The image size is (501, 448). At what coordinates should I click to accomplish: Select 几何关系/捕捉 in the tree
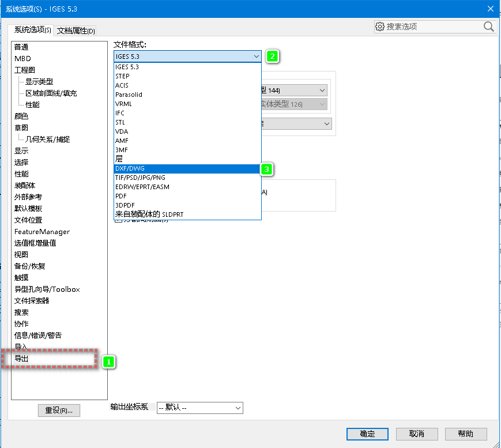click(x=48, y=140)
